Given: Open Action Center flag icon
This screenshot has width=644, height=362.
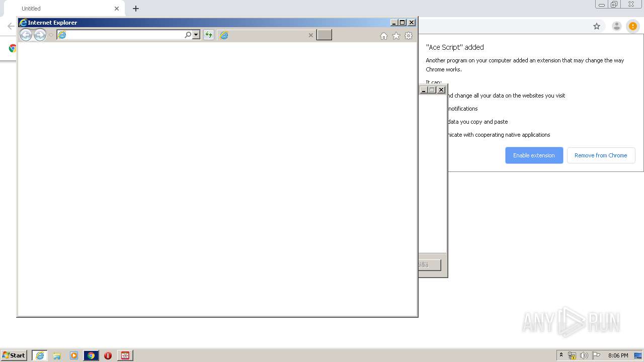Looking at the screenshot, I should click(596, 355).
